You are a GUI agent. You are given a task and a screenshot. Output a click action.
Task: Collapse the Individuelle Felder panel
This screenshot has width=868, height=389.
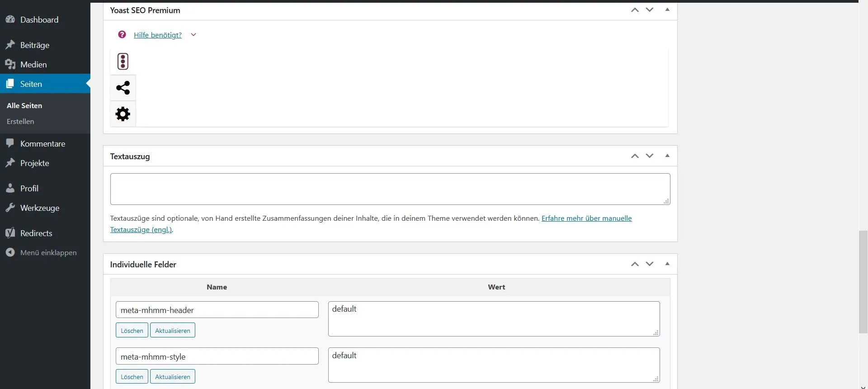tap(667, 264)
